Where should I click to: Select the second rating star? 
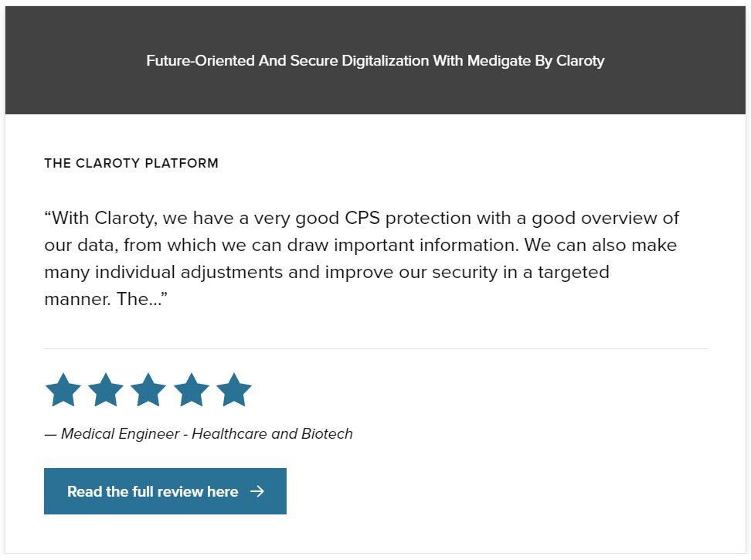[x=106, y=390]
